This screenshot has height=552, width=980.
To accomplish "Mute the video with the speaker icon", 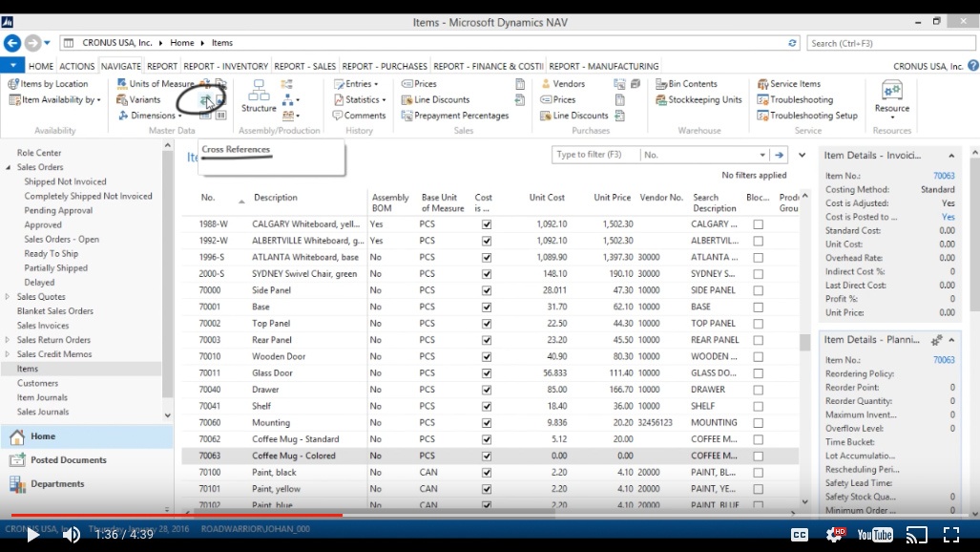I will click(x=72, y=535).
